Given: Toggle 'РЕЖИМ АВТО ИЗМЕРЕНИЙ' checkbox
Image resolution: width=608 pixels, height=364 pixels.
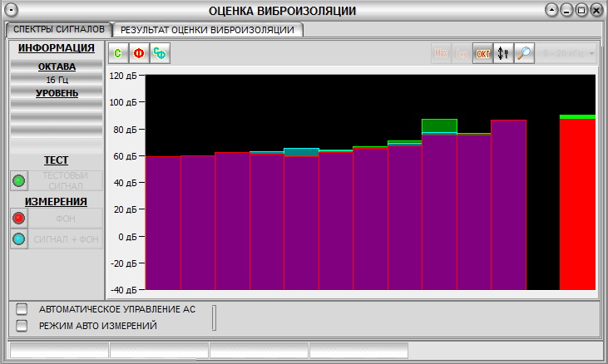Looking at the screenshot, I should click(22, 325).
